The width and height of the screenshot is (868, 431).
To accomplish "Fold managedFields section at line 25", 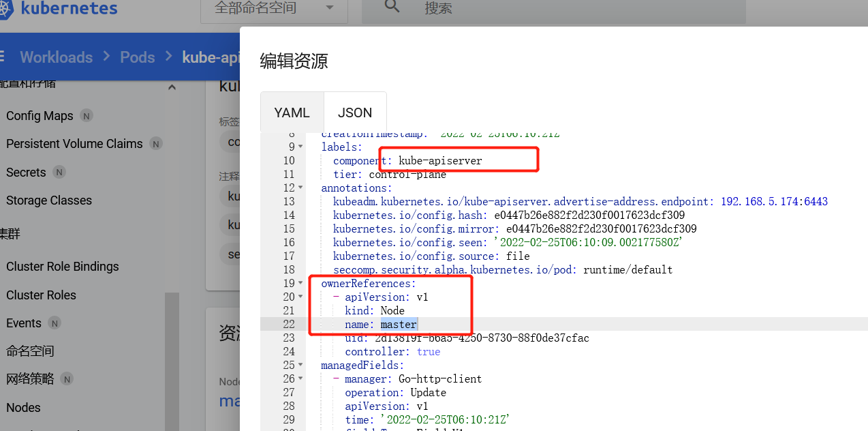I will [x=300, y=366].
